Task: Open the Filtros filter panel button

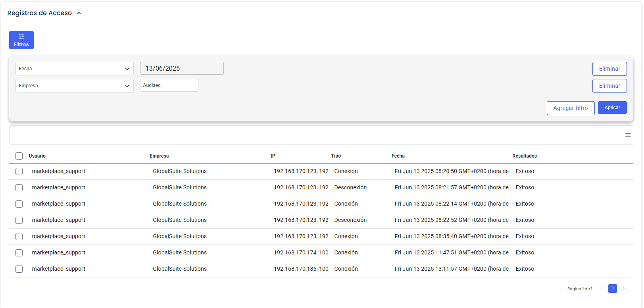Action: (21, 40)
